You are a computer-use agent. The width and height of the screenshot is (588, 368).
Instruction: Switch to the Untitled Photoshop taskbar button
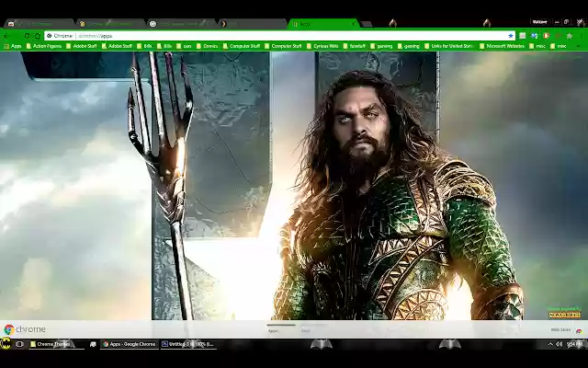[x=188, y=344]
